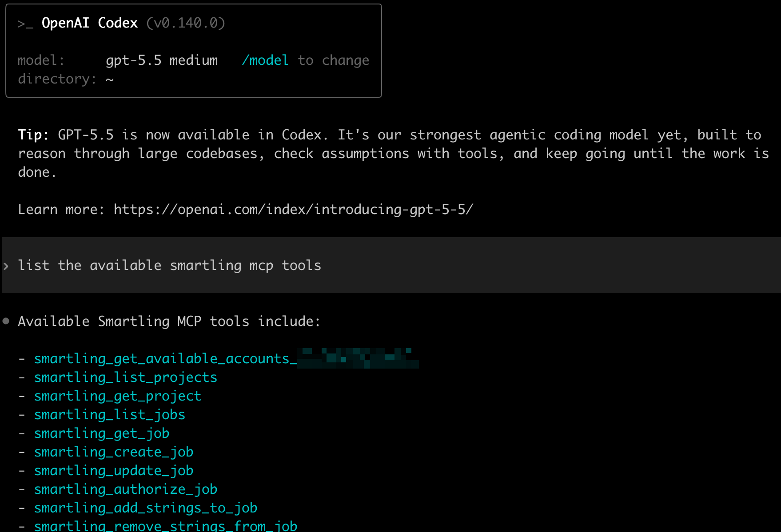The width and height of the screenshot is (781, 532).
Task: Click the 'Learn more:' label
Action: (x=61, y=209)
